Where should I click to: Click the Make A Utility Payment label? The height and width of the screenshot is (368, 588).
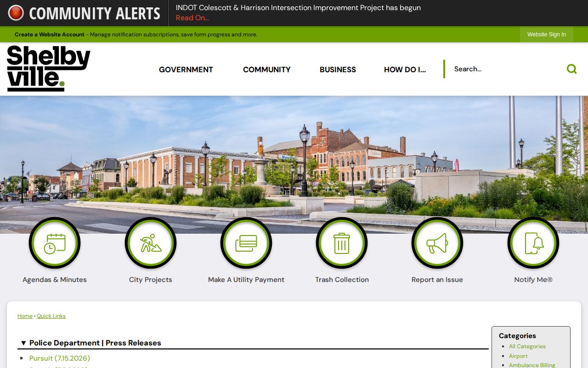(x=246, y=280)
